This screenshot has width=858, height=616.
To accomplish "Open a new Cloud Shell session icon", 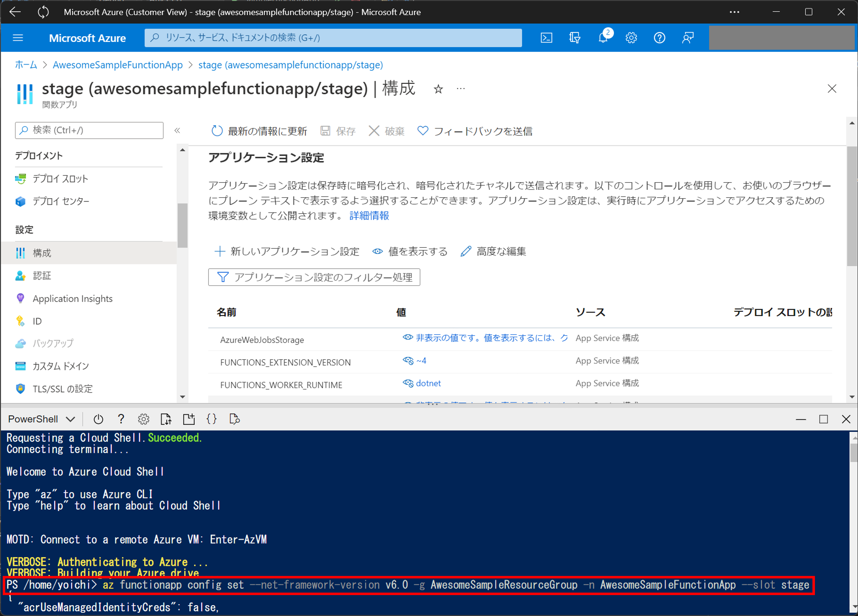I will [x=189, y=419].
